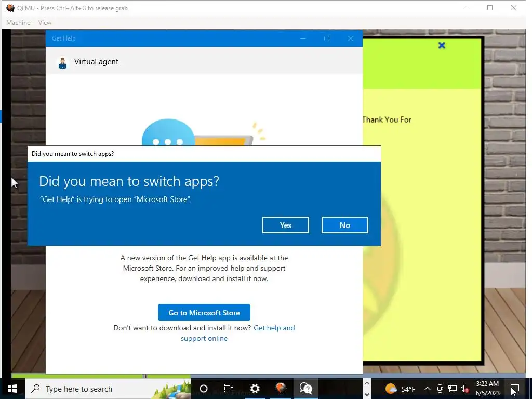Confirm switching apps with Yes button
Image resolution: width=532 pixels, height=399 pixels.
coord(285,225)
